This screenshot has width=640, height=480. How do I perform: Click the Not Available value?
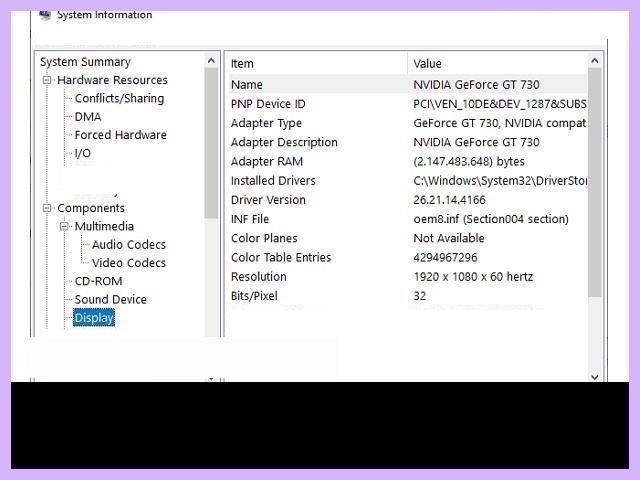click(x=449, y=238)
